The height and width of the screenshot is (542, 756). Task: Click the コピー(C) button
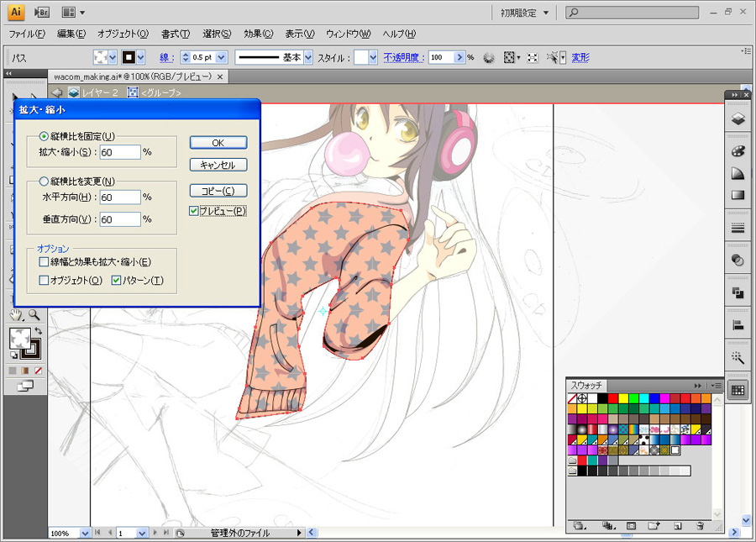click(x=218, y=191)
